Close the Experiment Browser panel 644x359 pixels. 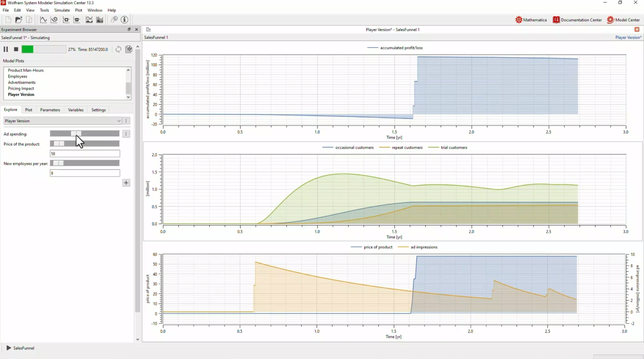tap(136, 30)
